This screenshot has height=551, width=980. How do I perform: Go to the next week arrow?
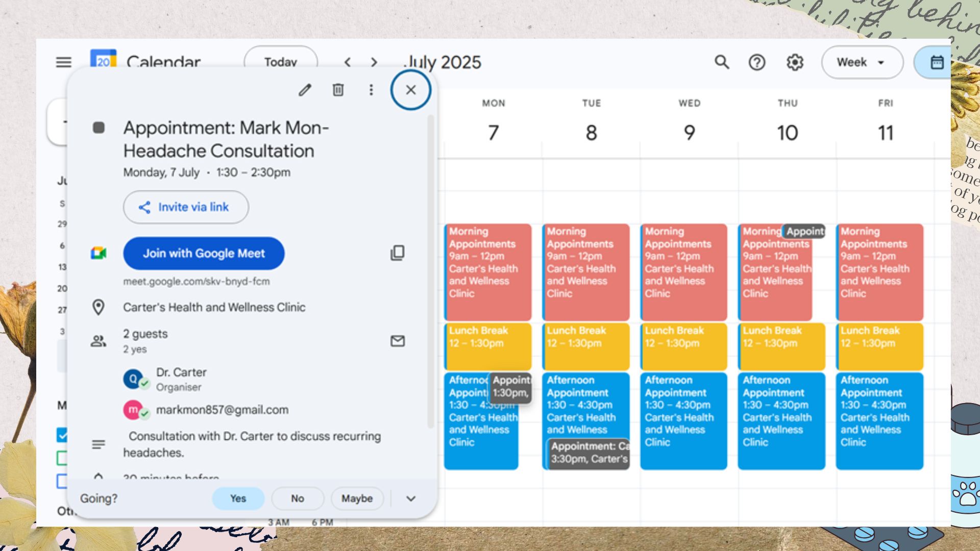(374, 62)
